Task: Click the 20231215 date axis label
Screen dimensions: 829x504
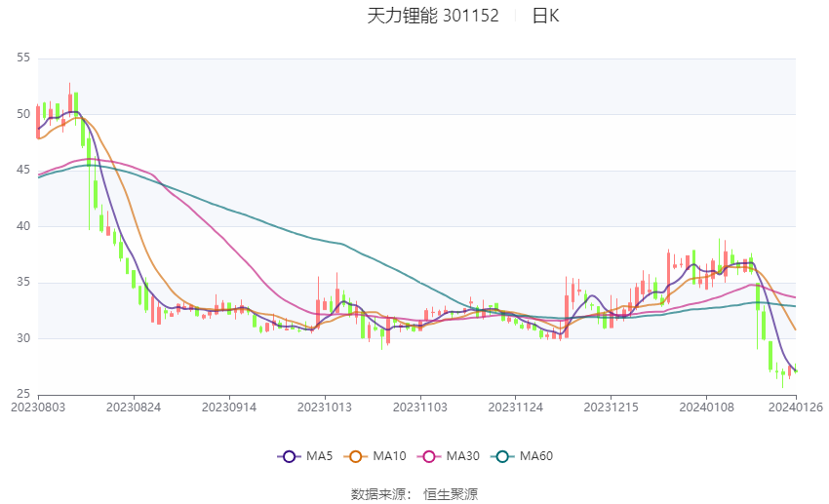Action: [x=611, y=407]
